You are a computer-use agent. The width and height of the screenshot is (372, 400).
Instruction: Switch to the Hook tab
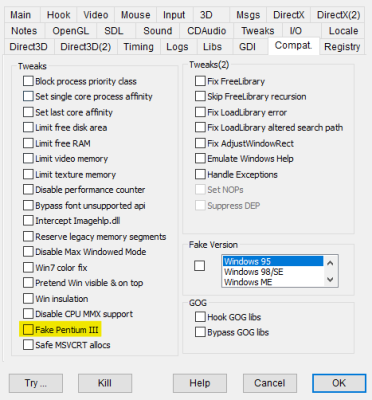click(x=58, y=15)
